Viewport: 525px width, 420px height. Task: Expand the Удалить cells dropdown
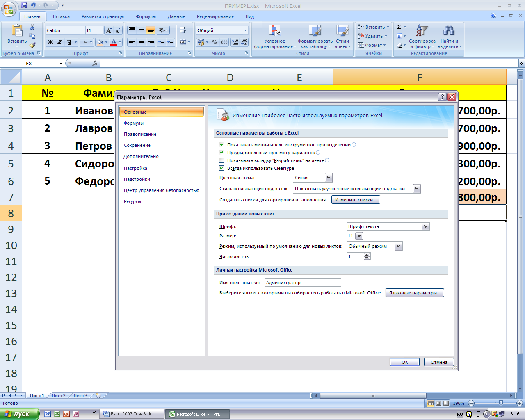(x=386, y=36)
